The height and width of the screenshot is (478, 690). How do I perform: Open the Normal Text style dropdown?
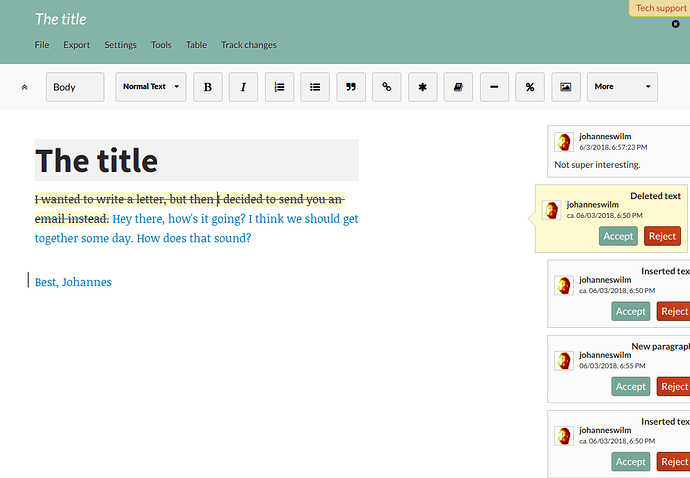[x=151, y=87]
